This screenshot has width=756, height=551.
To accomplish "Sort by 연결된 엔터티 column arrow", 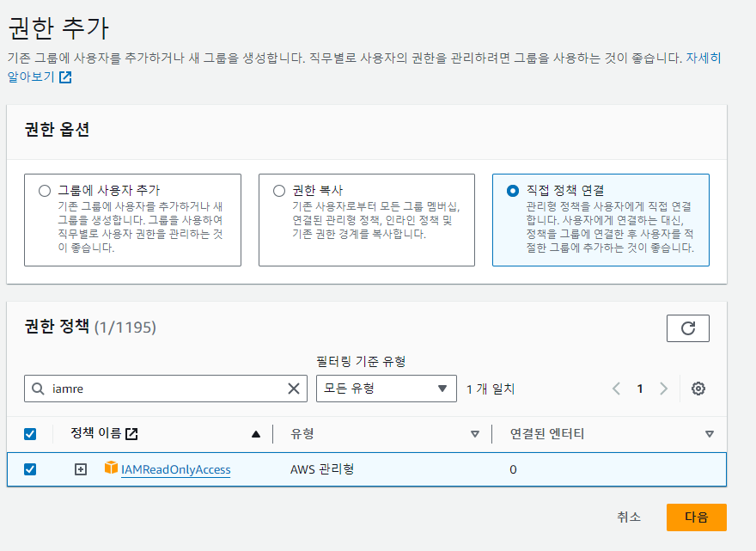I will pyautogui.click(x=710, y=434).
